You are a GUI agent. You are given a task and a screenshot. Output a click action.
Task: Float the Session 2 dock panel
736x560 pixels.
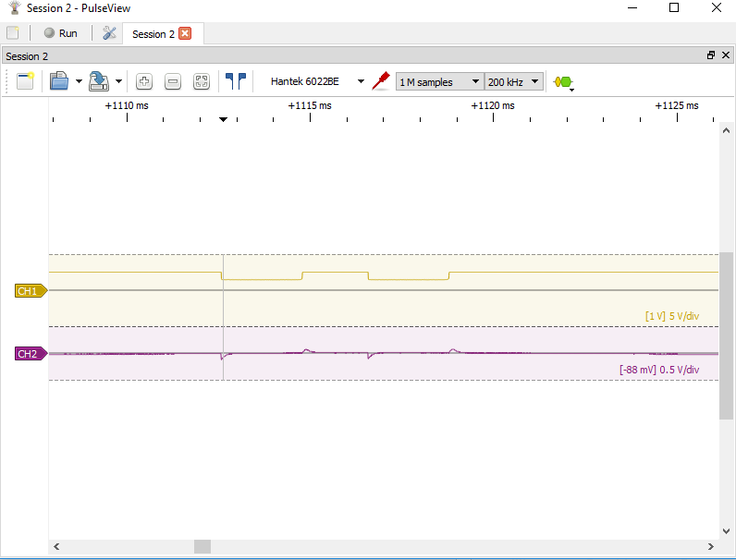click(x=711, y=55)
